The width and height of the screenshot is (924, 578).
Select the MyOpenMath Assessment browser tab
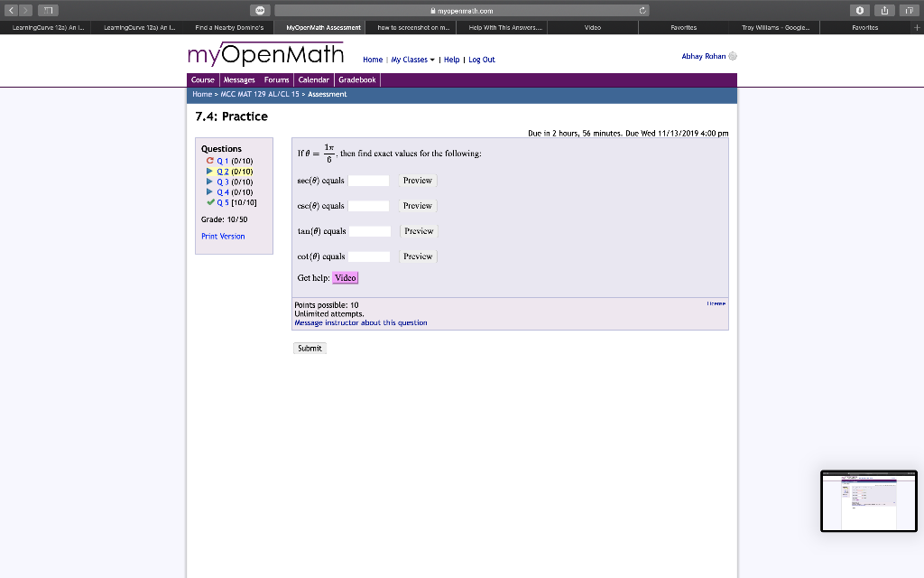(x=323, y=27)
